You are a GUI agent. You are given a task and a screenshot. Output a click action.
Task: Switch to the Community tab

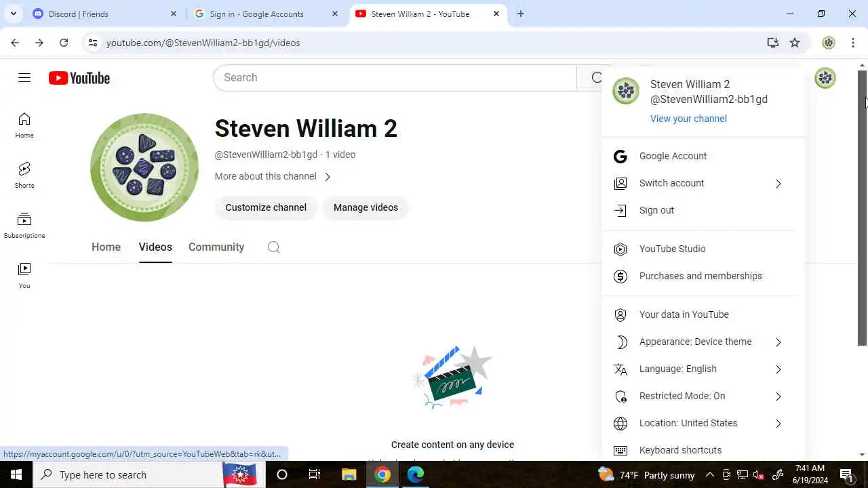[216, 247]
